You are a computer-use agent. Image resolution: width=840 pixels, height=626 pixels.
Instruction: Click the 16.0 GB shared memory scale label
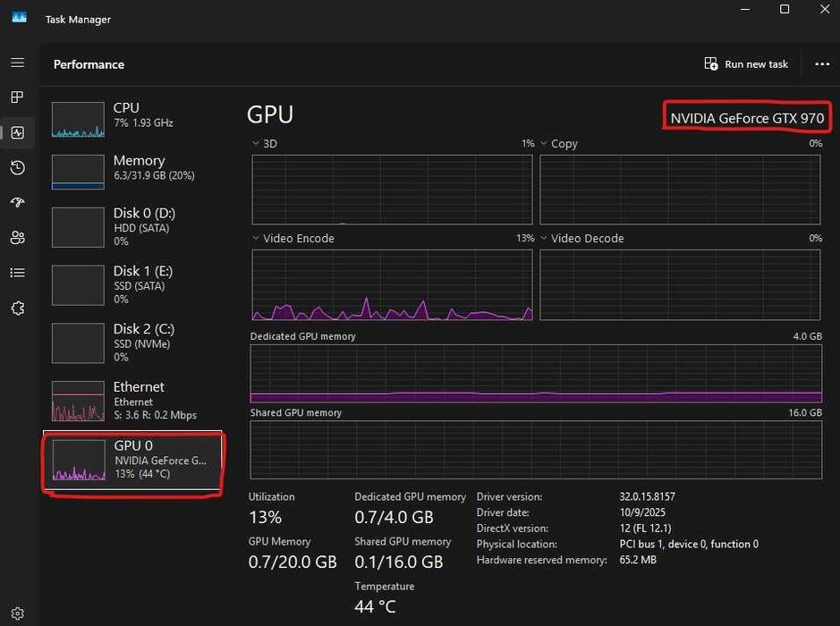pyautogui.click(x=804, y=413)
